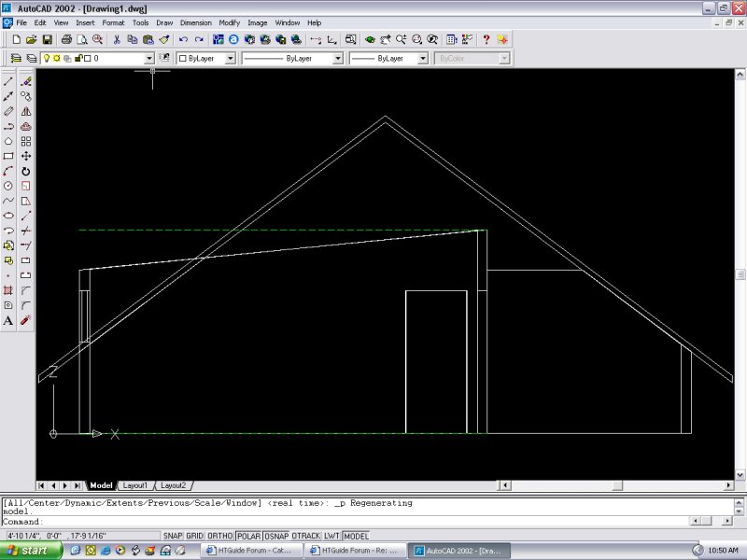747x560 pixels.
Task: Click the Command line input field
Action: 345,522
